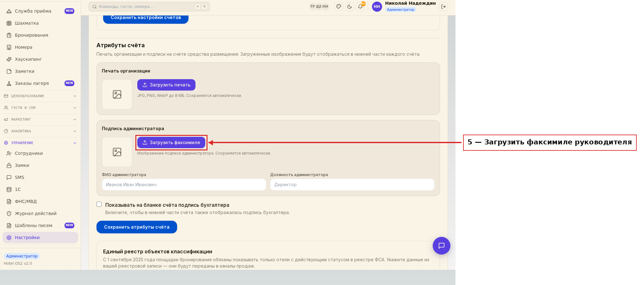Image resolution: width=644 pixels, height=285 pixels.
Task: Click the admin signature image placeholder
Action: click(117, 152)
